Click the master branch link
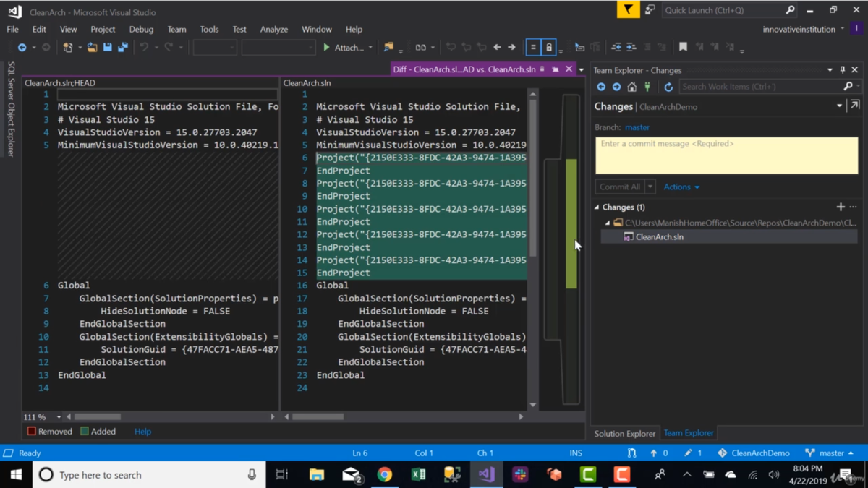868x488 pixels. [637, 127]
